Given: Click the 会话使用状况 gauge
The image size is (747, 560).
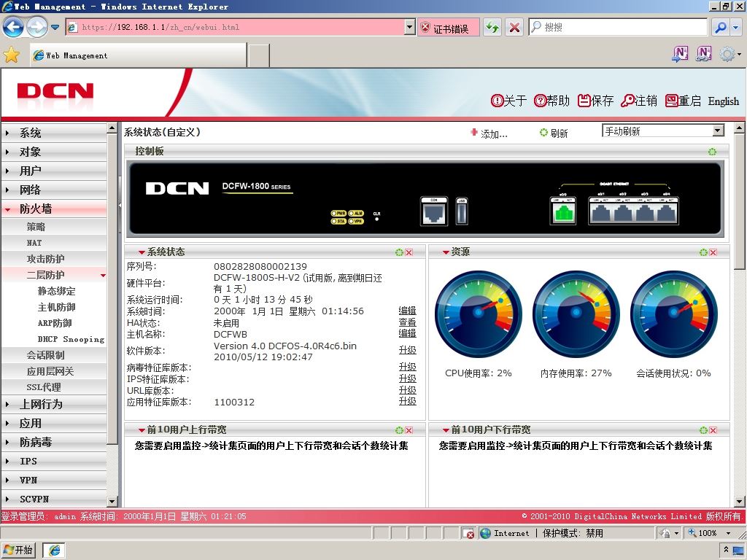Looking at the screenshot, I should coord(673,314).
